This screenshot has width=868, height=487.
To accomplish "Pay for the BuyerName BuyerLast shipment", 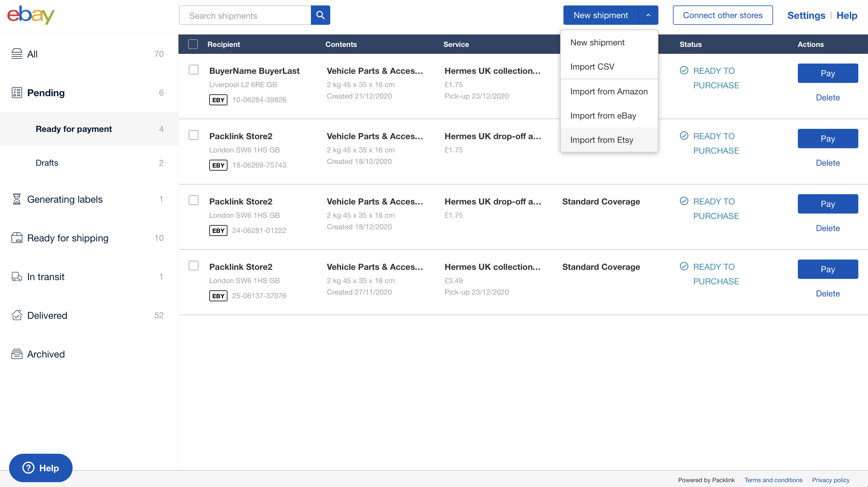I will (828, 73).
